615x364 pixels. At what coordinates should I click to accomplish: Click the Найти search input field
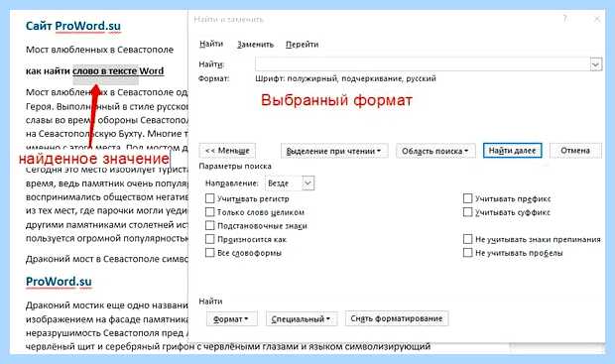pos(423,63)
